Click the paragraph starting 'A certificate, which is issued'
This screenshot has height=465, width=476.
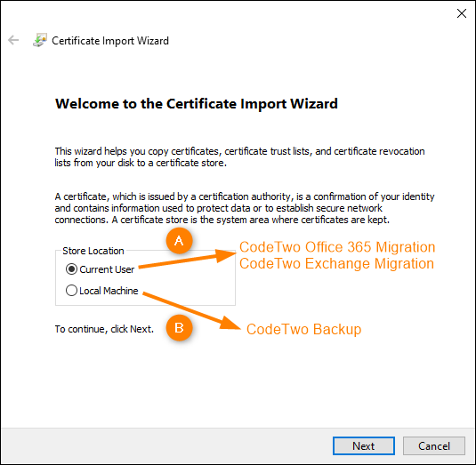coord(245,208)
